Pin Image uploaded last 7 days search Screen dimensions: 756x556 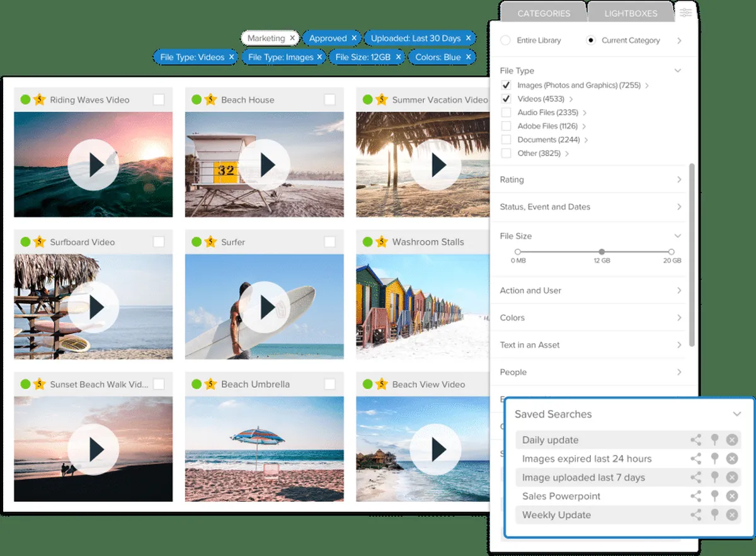tap(714, 477)
